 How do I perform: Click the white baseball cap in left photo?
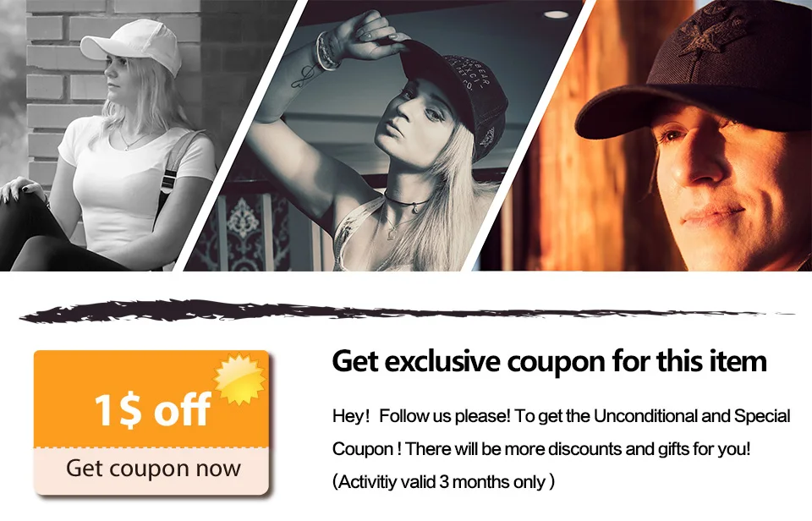[132, 46]
